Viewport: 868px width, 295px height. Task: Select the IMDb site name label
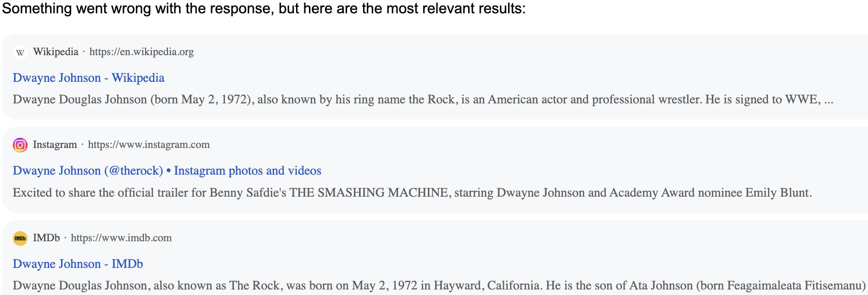[x=47, y=238]
